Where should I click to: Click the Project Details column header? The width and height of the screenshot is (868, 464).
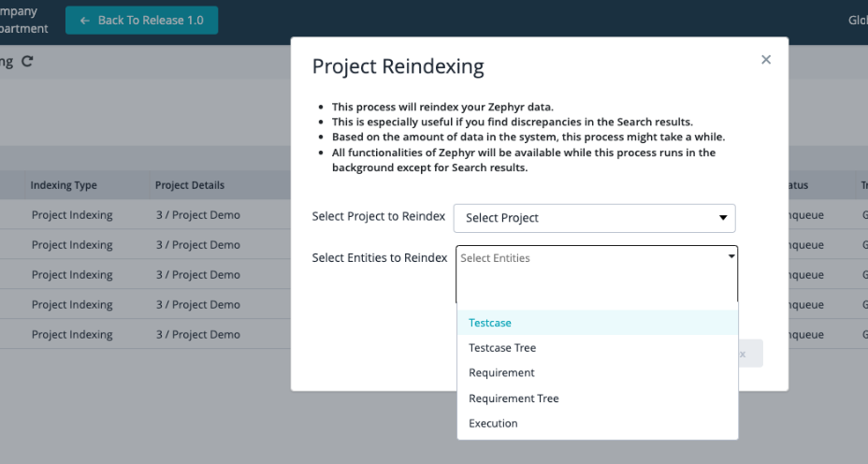tap(190, 185)
